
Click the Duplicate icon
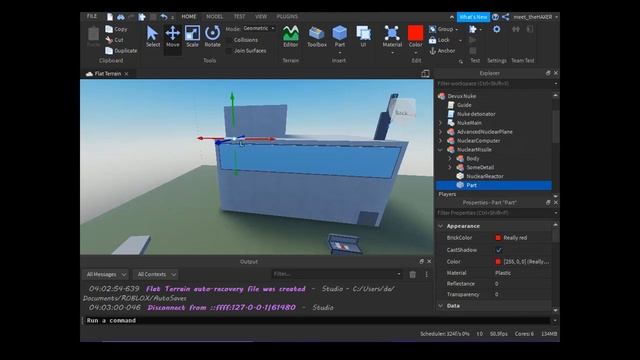tap(109, 51)
